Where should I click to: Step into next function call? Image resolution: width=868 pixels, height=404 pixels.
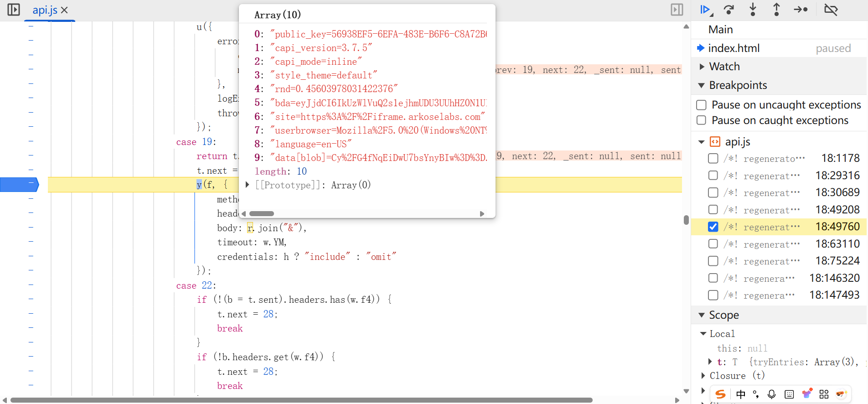click(x=753, y=10)
